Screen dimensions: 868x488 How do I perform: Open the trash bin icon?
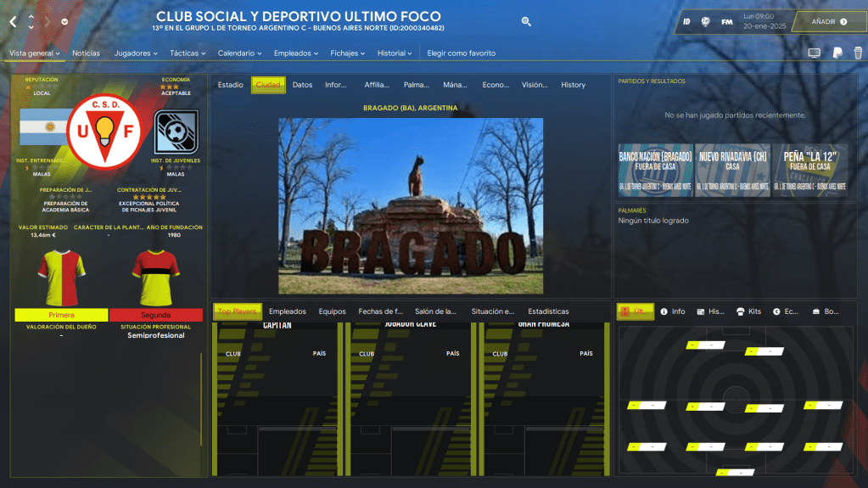tap(856, 53)
